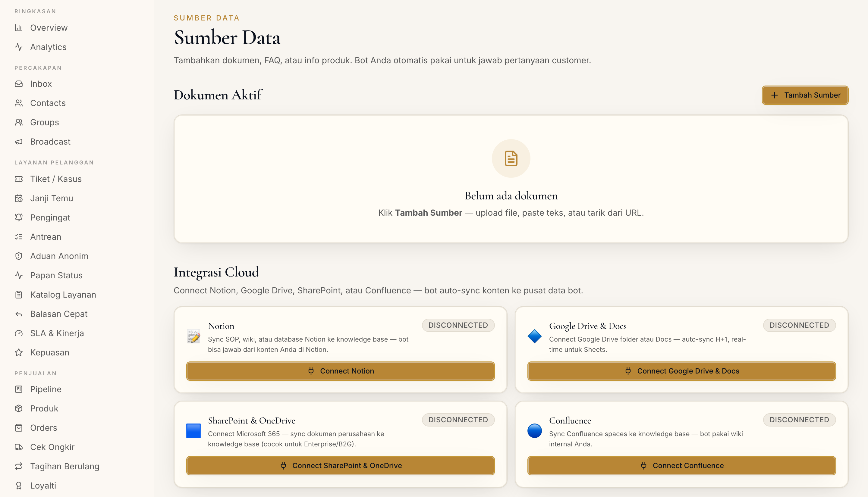868x497 pixels.
Task: Click Connect SharePoint & OneDrive button
Action: click(x=341, y=466)
